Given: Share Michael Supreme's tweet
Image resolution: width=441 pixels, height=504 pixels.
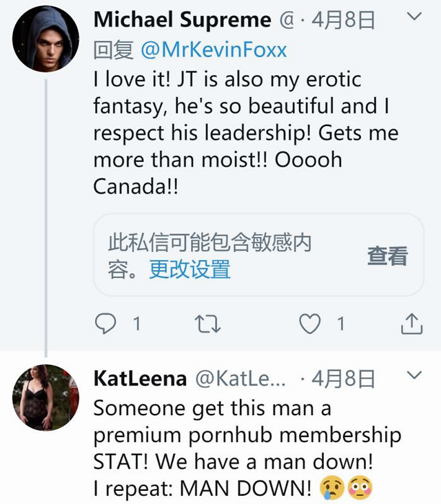Looking at the screenshot, I should (x=411, y=323).
